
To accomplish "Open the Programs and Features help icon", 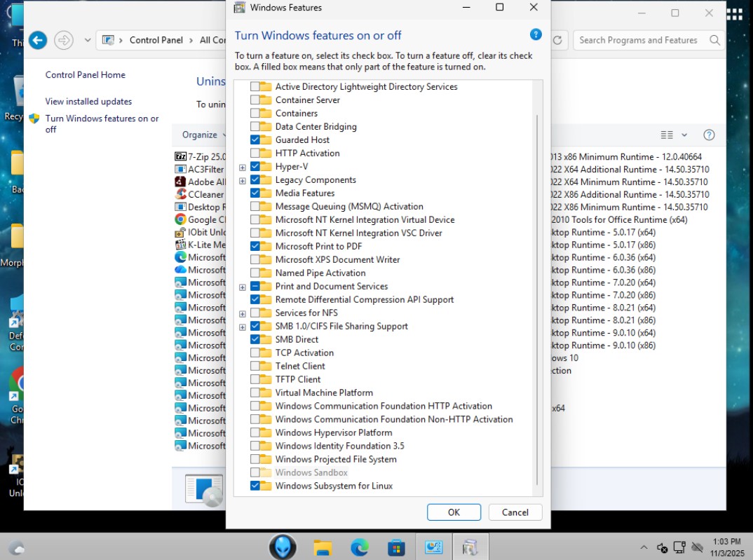I will tap(709, 135).
